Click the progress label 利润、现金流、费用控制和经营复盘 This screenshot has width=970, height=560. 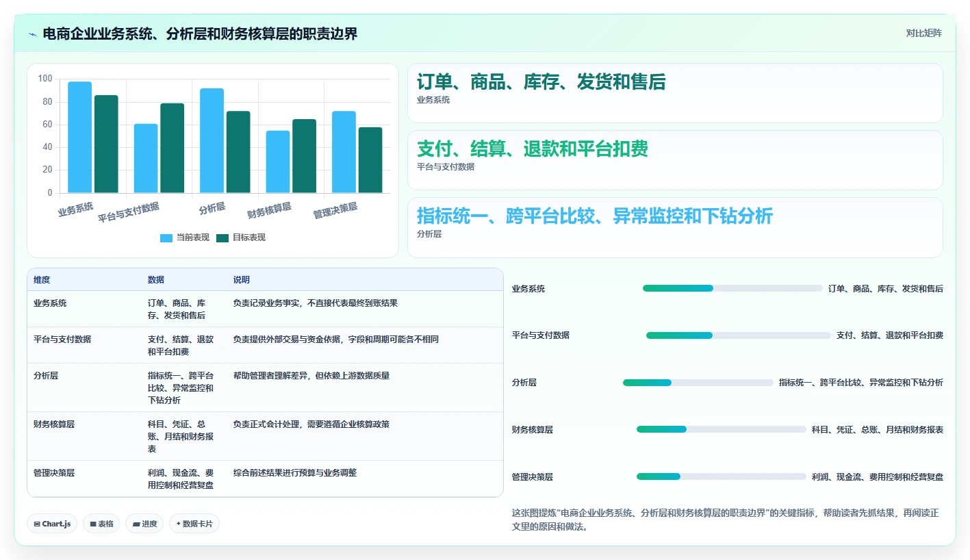pos(878,476)
